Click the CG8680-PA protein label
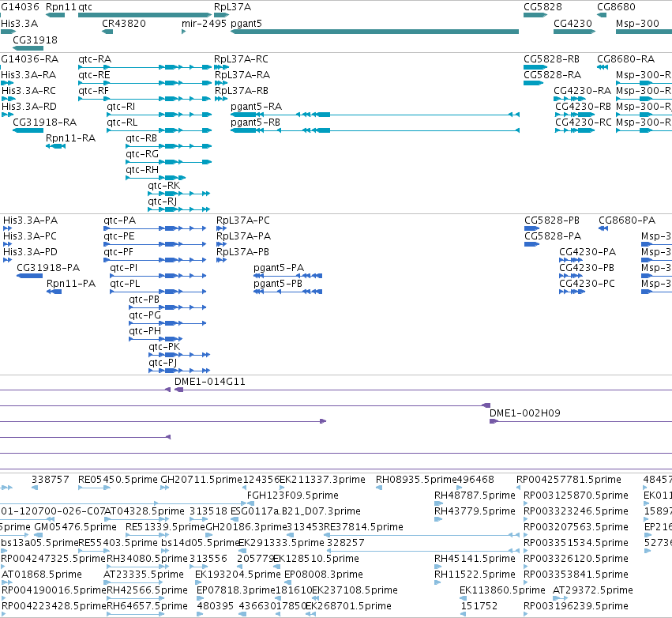The image size is (672, 618). [627, 220]
